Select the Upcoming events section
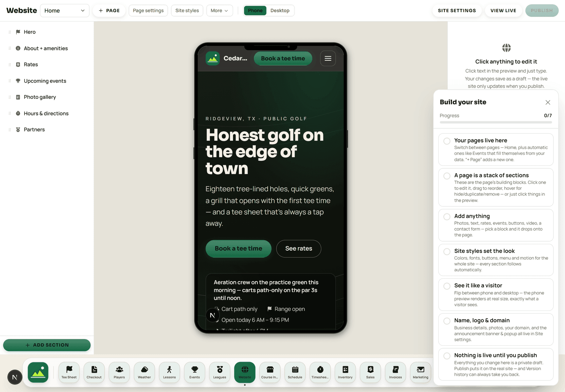565x392 pixels. tap(47, 81)
